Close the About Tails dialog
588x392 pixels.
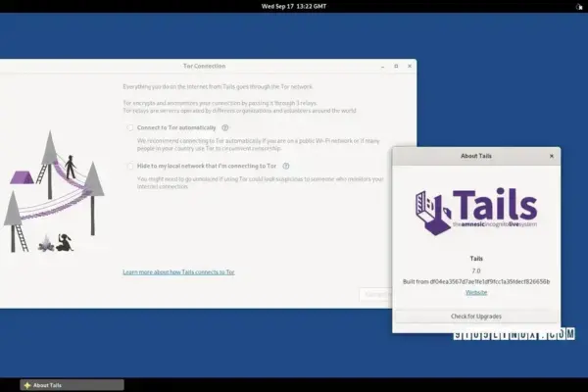(x=551, y=156)
